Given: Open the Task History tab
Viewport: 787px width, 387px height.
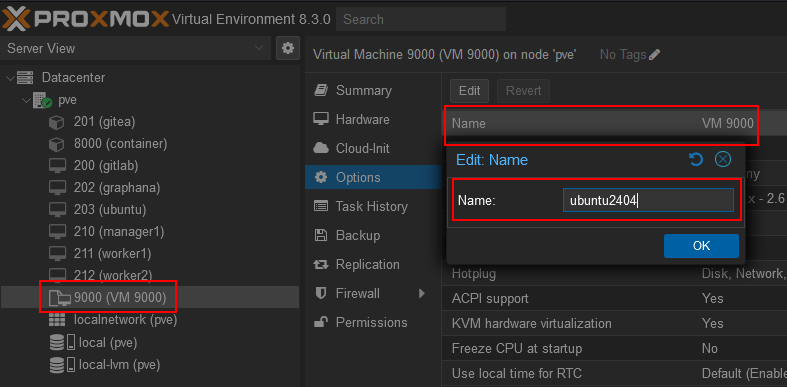Looking at the screenshot, I should pyautogui.click(x=373, y=206).
